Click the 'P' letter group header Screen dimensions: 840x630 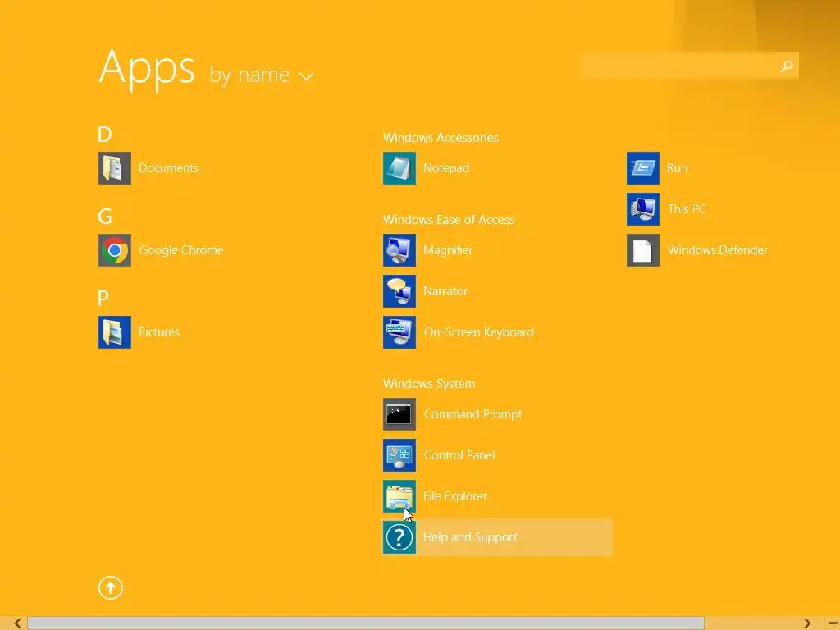[103, 299]
